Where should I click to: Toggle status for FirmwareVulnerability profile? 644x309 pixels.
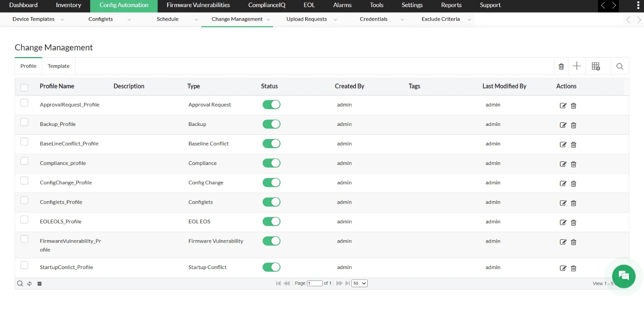point(271,241)
